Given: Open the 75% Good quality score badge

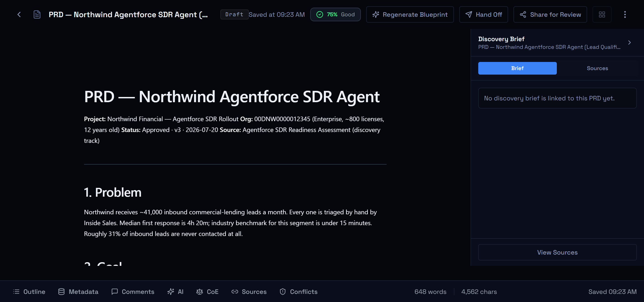Looking at the screenshot, I should [x=335, y=14].
